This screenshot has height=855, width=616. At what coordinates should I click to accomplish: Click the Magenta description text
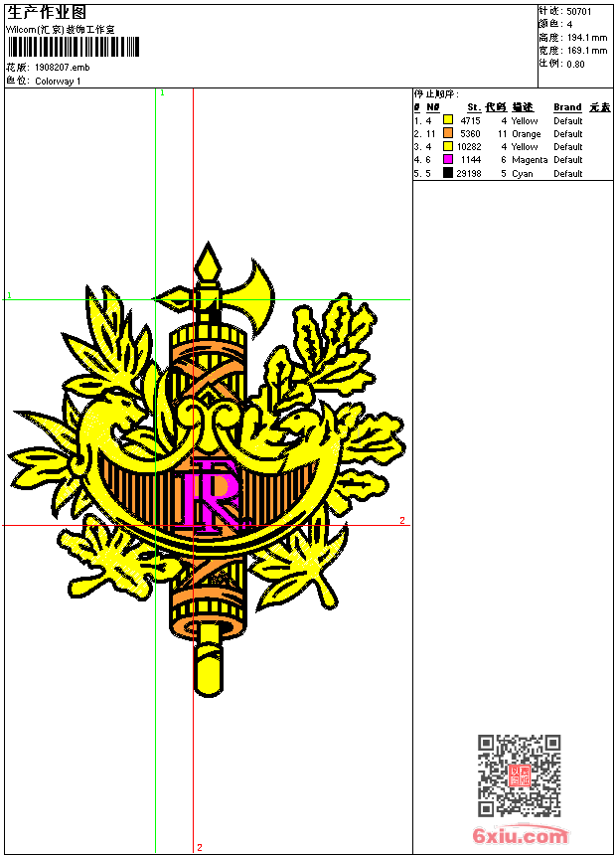coord(530,160)
